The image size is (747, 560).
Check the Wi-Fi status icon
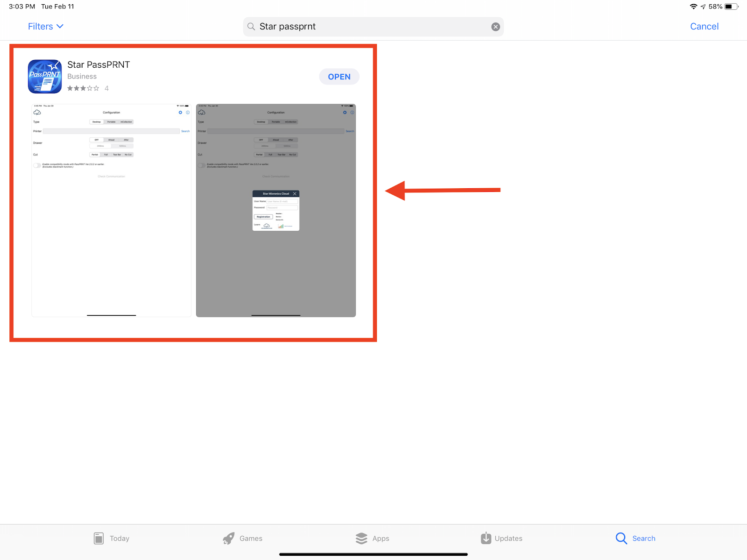(x=694, y=7)
